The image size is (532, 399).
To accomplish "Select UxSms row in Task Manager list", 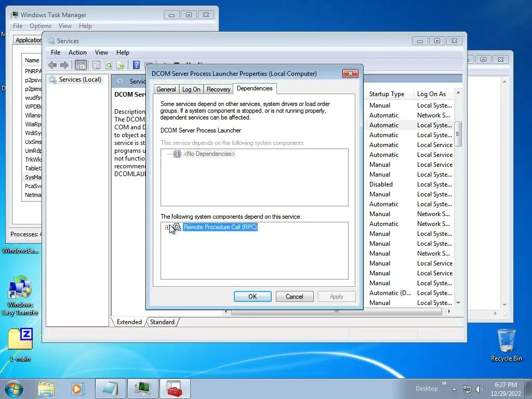I will (33, 142).
